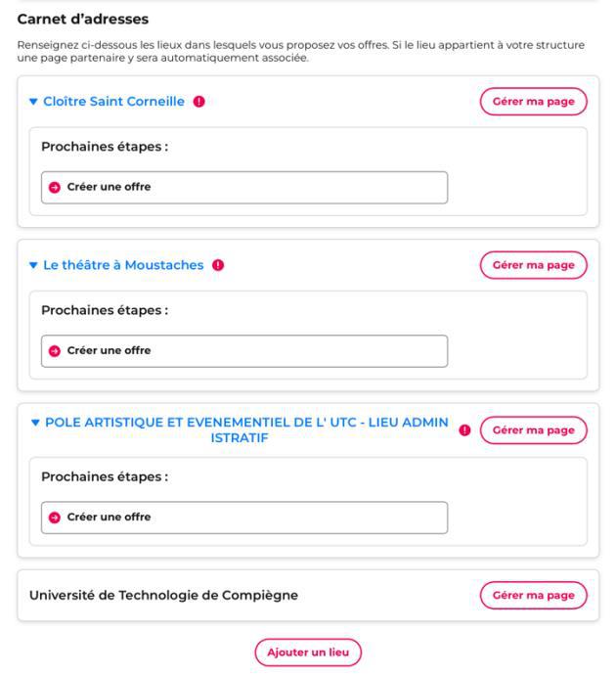The height and width of the screenshot is (676, 616).
Task: Open Gérer ma page for Cloître Saint Corneille
Action: 533,102
